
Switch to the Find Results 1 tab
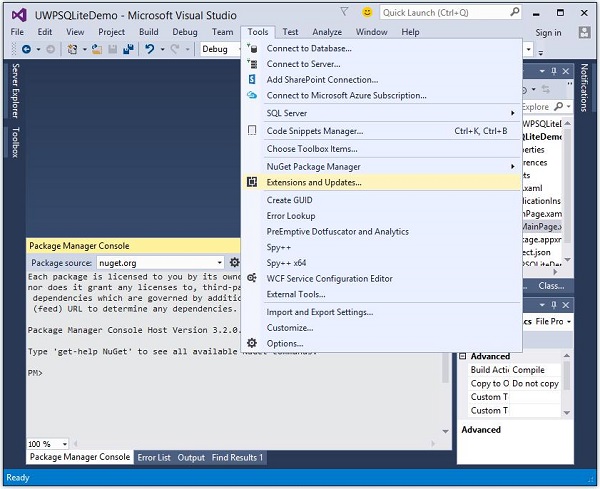[x=237, y=458]
